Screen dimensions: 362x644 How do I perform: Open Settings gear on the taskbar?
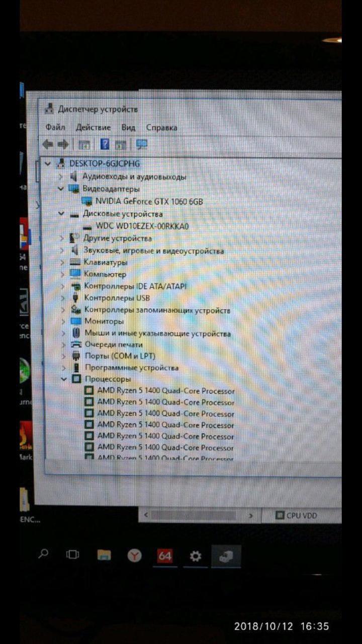click(x=195, y=556)
